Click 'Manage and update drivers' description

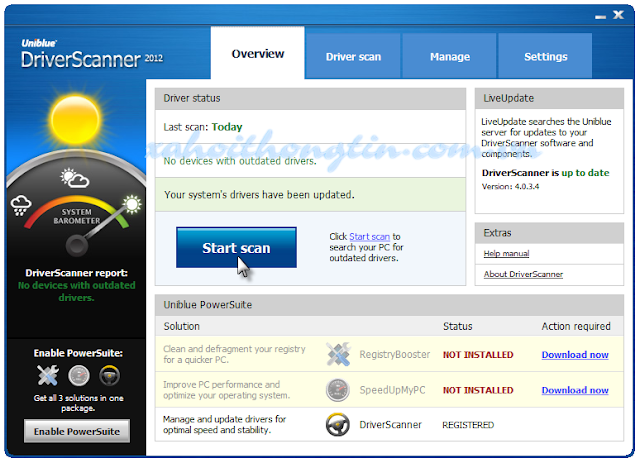pos(224,425)
